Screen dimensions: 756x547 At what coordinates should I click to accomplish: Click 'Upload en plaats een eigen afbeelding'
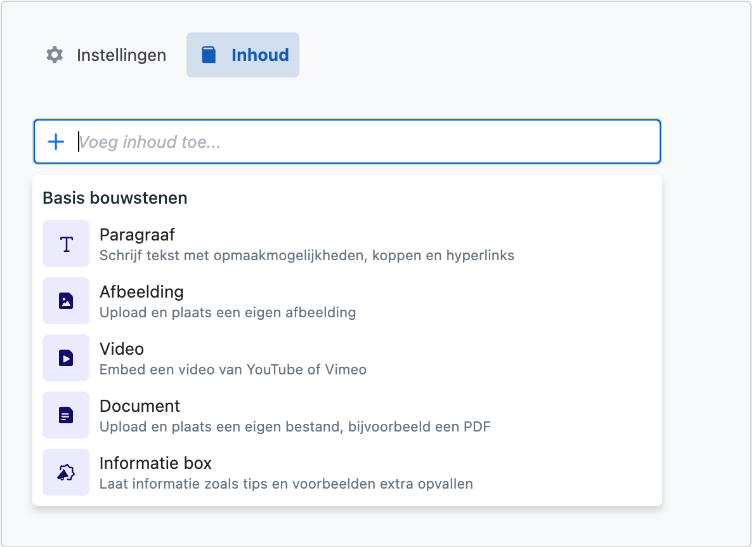pos(228,313)
